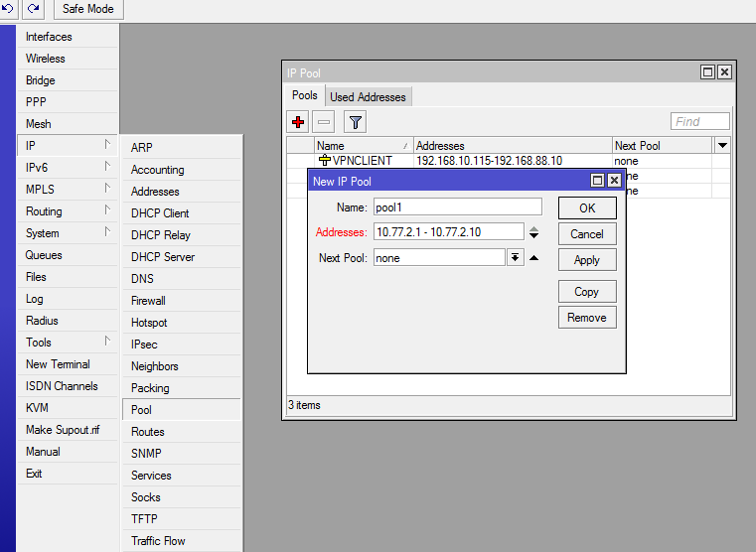Expand the System submenu
This screenshot has width=756, height=552.
(68, 233)
